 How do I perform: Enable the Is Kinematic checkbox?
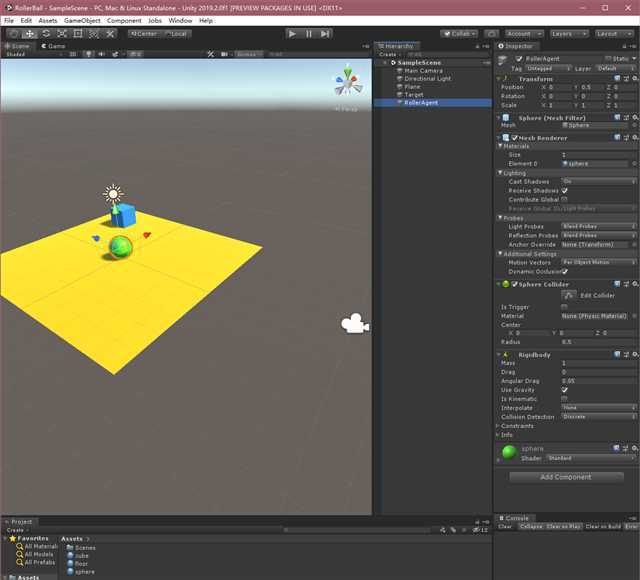pyautogui.click(x=564, y=399)
